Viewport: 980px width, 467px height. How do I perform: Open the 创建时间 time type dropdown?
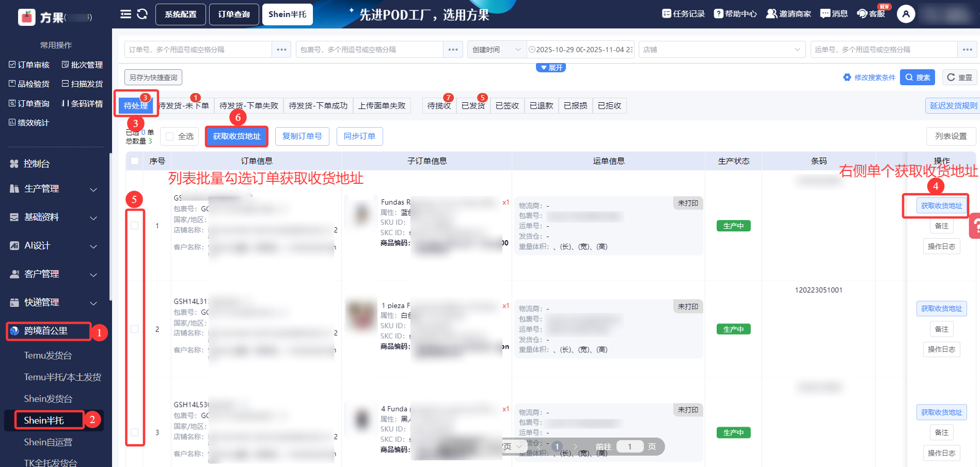click(x=497, y=50)
